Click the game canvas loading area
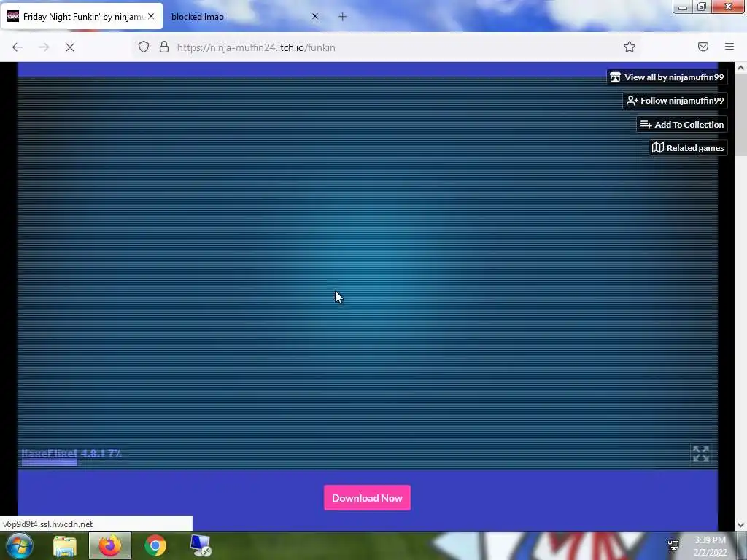This screenshot has width=747, height=560. coord(368,273)
